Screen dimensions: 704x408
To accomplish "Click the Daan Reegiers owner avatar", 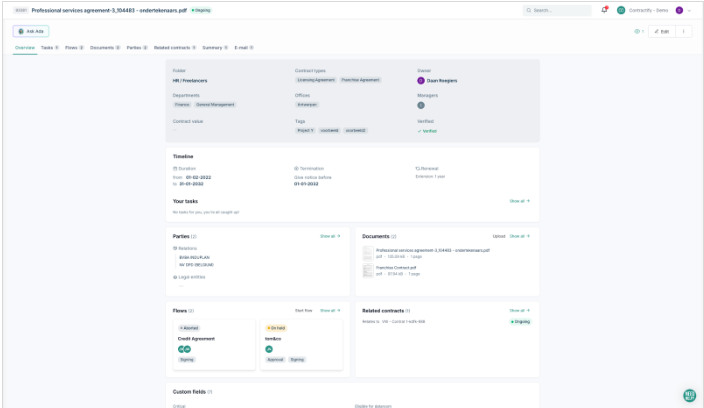I will (x=421, y=80).
